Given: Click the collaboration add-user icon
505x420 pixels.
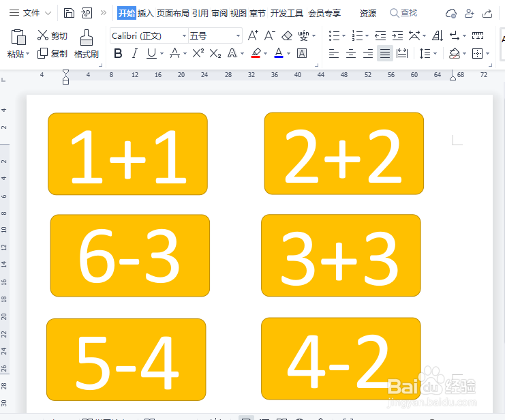Looking at the screenshot, I should (x=470, y=13).
